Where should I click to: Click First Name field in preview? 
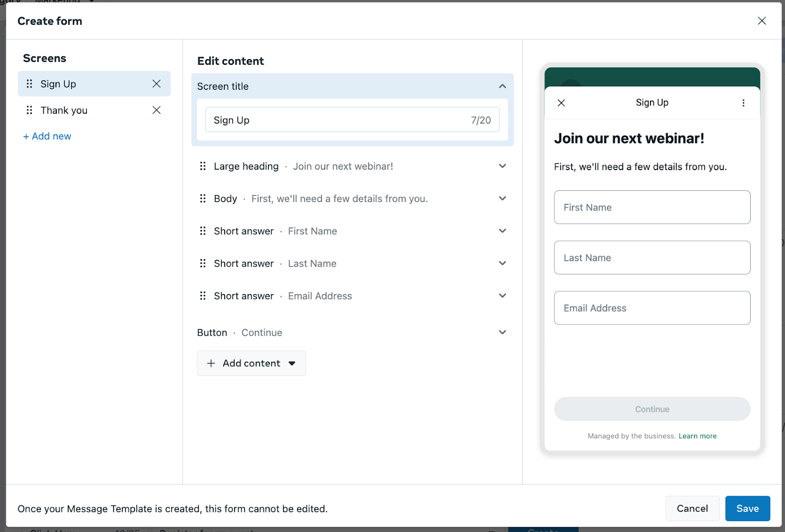pyautogui.click(x=652, y=207)
